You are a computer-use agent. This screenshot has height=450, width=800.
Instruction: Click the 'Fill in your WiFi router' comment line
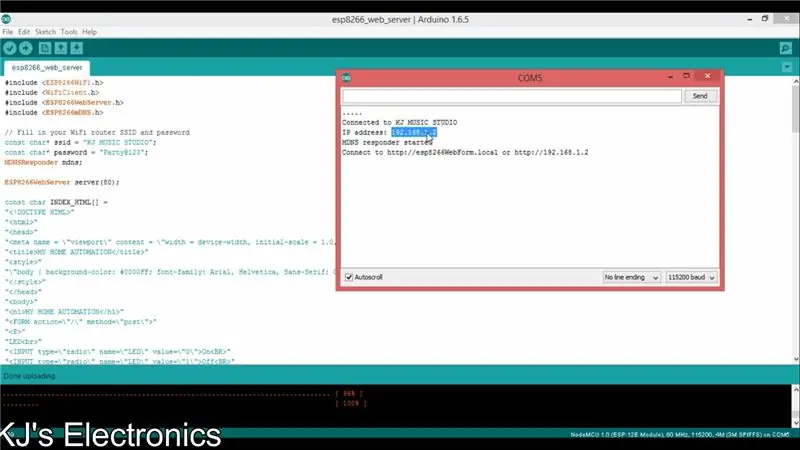point(97,133)
